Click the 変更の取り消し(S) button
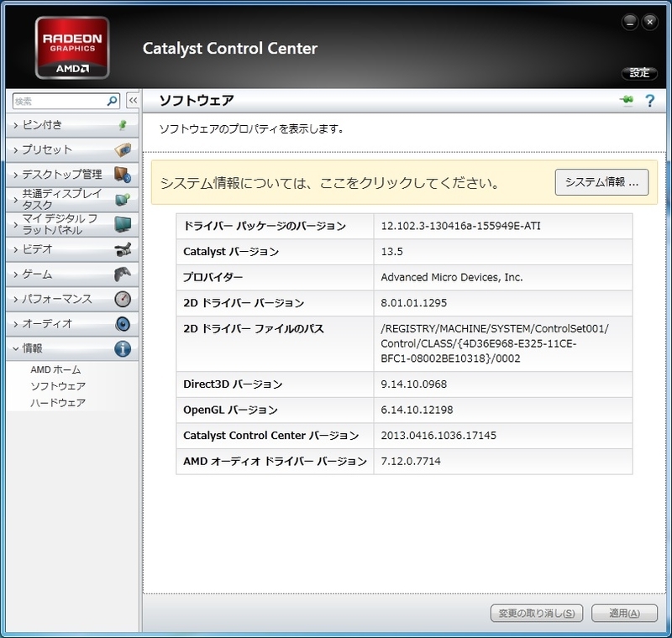The height and width of the screenshot is (638, 672). tap(536, 613)
